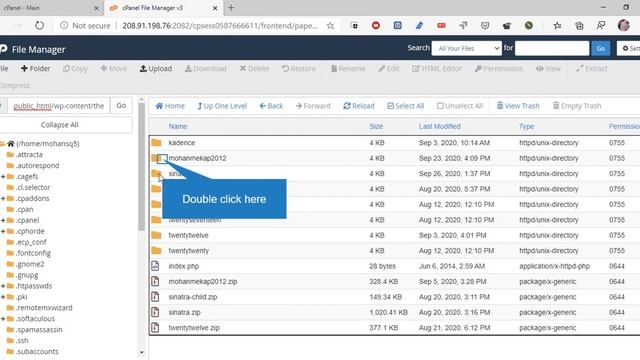Select the twentytwenty folder icon
This screenshot has width=640, height=360.
pyautogui.click(x=156, y=251)
